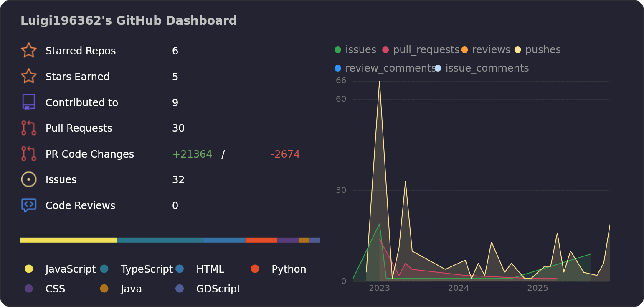Select the Stars Earned star icon
The width and height of the screenshot is (644, 307).
click(28, 76)
